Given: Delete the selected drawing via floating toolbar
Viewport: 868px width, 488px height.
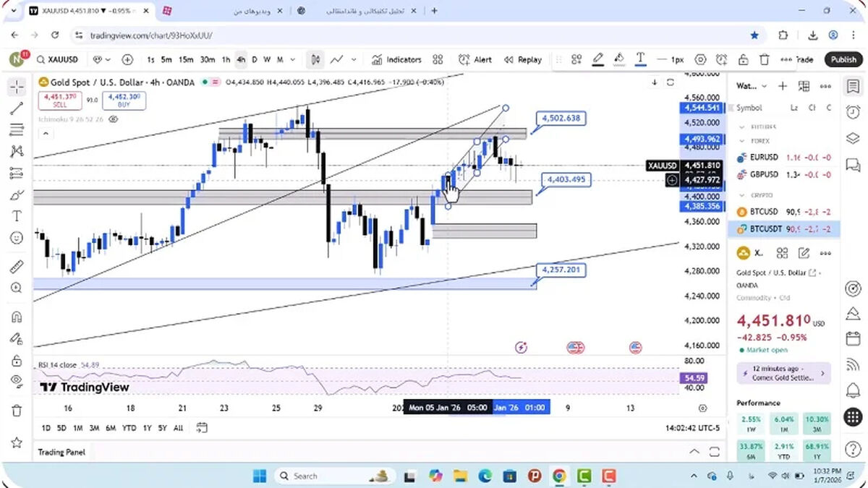Looking at the screenshot, I should point(765,60).
